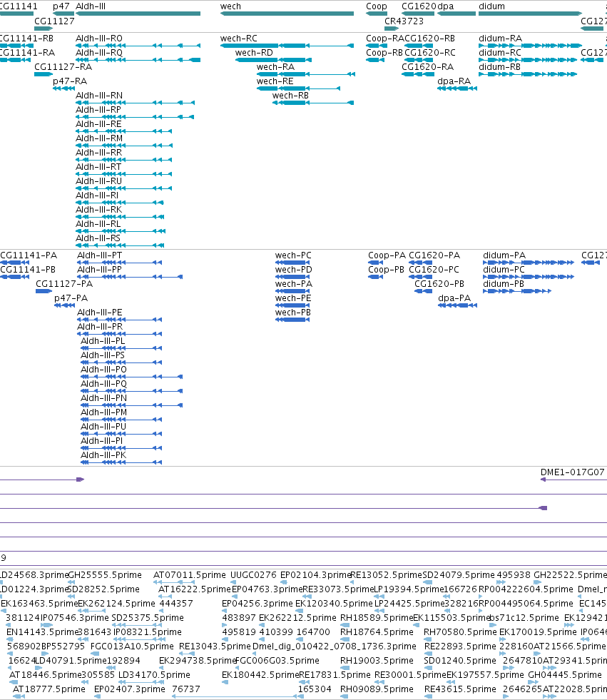607x700 pixels.
Task: Select EST Dmel_dig_010422_0708_1736.3prime label
Action: click(x=335, y=646)
